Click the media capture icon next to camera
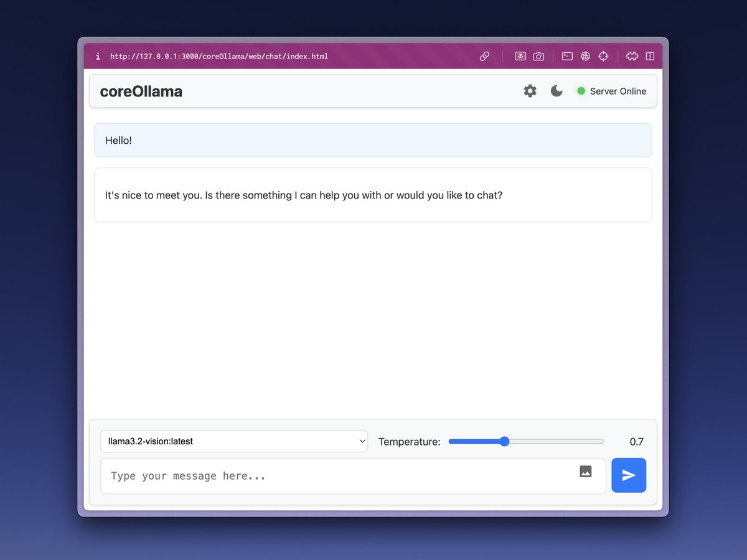 point(520,56)
